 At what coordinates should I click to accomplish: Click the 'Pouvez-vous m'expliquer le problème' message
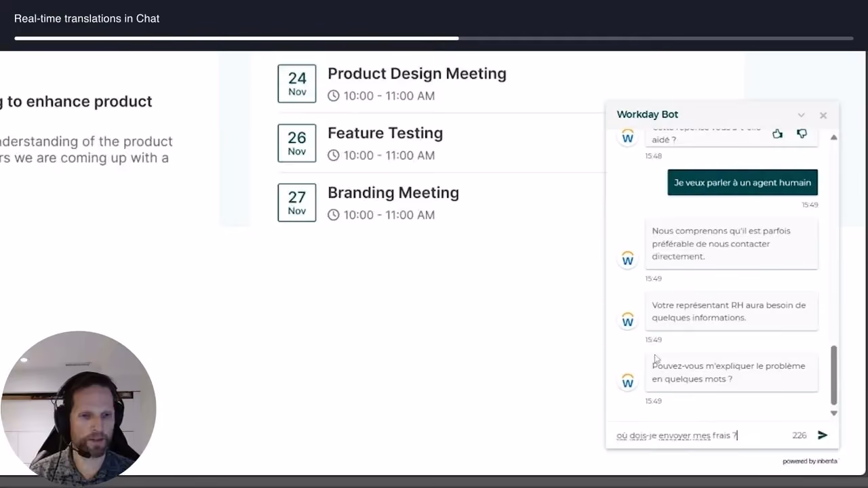click(731, 372)
